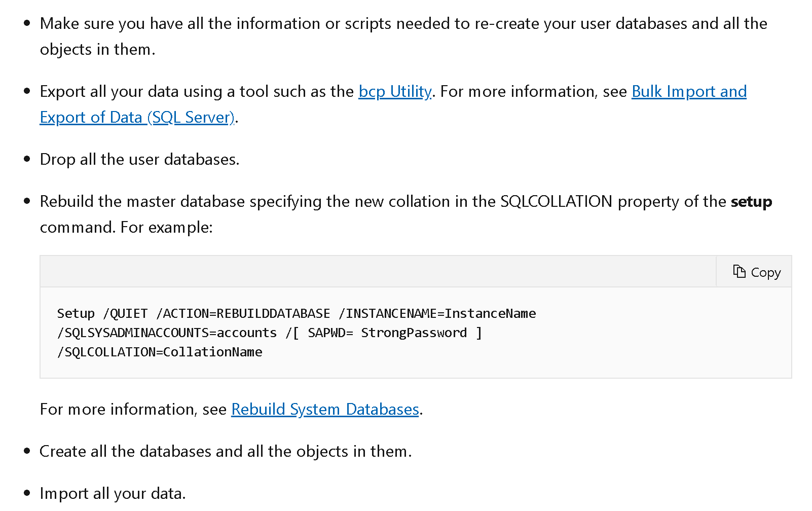
Task: Click Create all the databases bullet text
Action: pyautogui.click(x=226, y=451)
